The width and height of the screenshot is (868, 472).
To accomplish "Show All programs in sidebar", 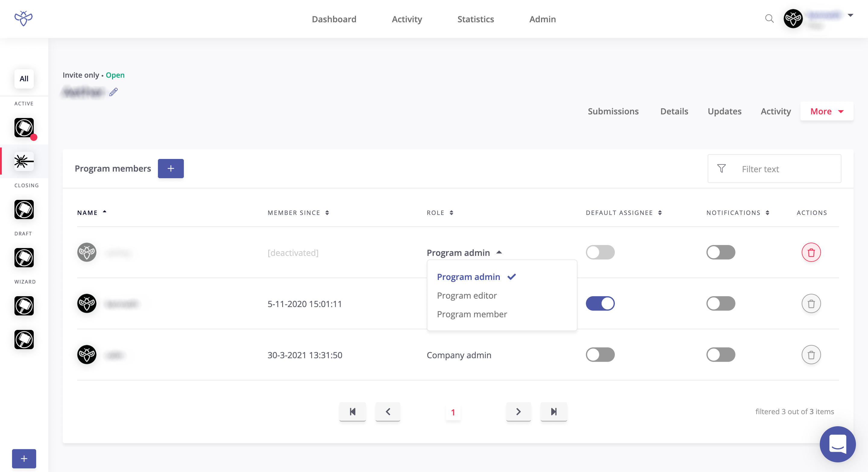I will [24, 79].
